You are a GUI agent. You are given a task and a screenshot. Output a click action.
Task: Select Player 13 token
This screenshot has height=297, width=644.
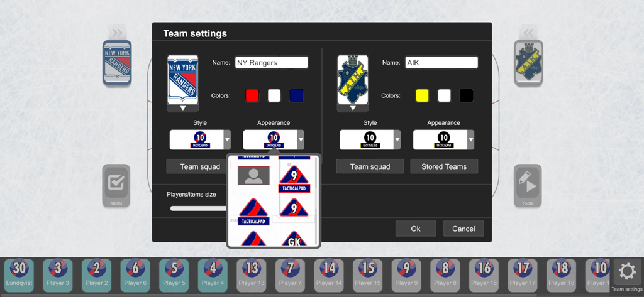pyautogui.click(x=252, y=275)
